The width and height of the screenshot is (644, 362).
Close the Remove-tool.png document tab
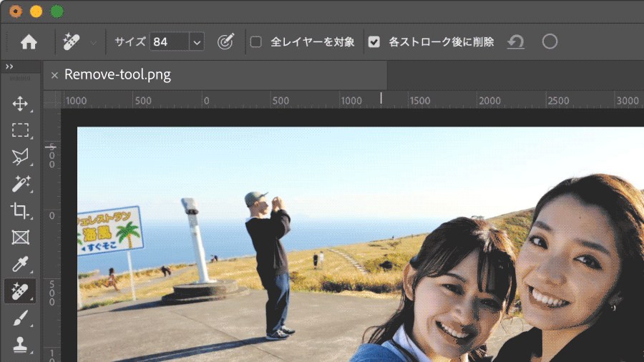coord(54,75)
